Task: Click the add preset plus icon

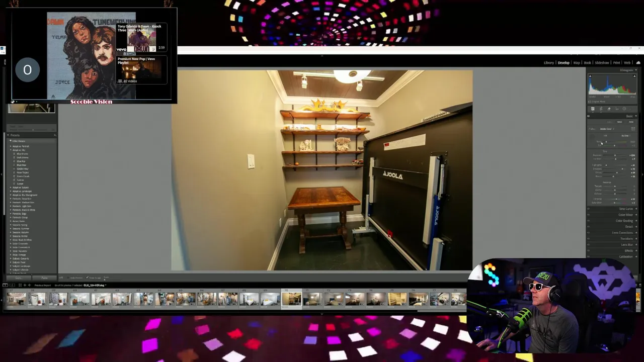Action: click(55, 135)
